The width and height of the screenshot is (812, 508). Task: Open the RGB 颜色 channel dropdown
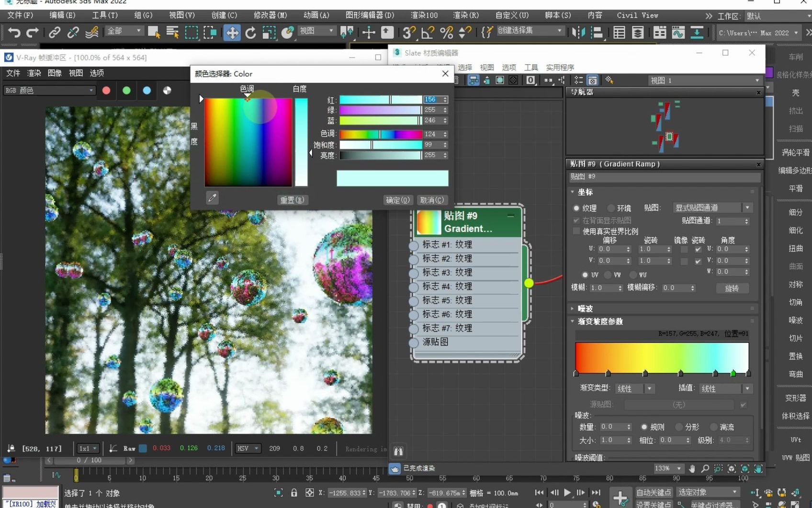coord(49,90)
